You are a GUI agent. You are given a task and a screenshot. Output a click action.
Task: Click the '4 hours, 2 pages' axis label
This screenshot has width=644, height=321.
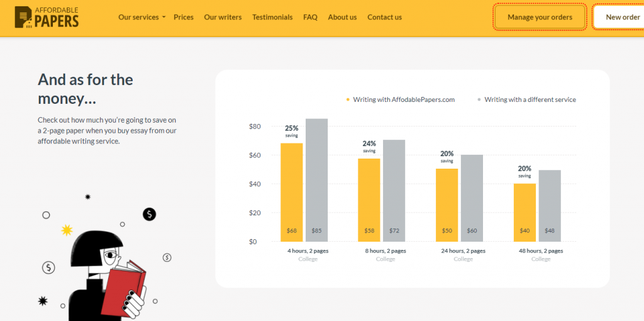point(308,251)
